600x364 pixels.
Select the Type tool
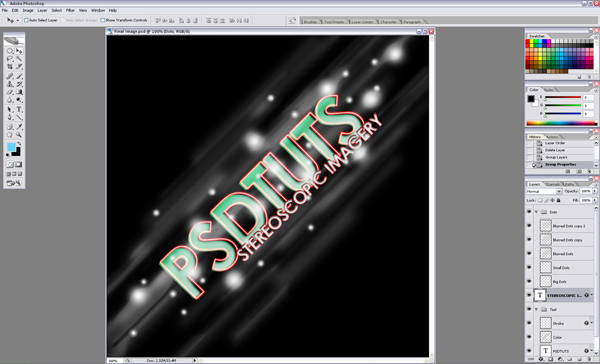click(x=19, y=110)
